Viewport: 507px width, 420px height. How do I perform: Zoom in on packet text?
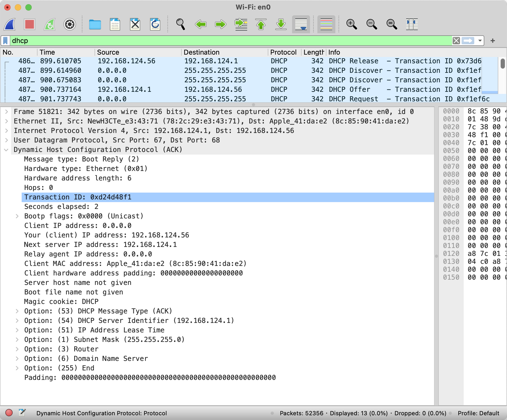click(352, 24)
